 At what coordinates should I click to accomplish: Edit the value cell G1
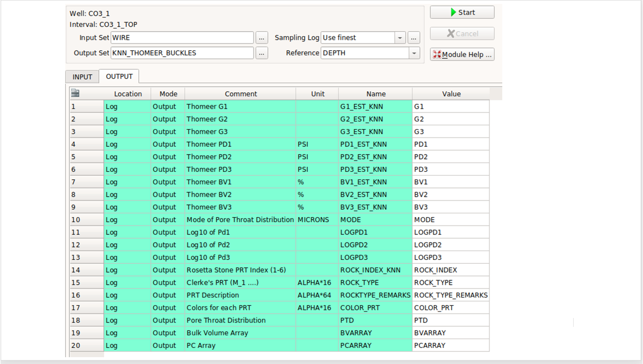451,106
